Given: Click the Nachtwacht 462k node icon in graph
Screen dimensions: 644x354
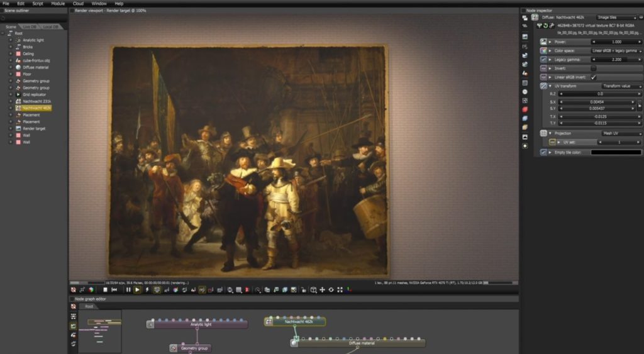Looking at the screenshot, I should coord(269,321).
